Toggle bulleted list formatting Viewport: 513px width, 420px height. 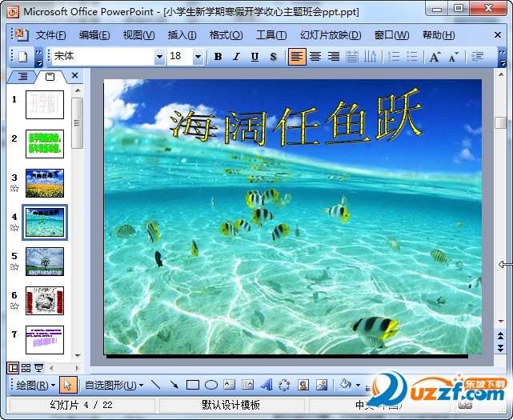[412, 57]
